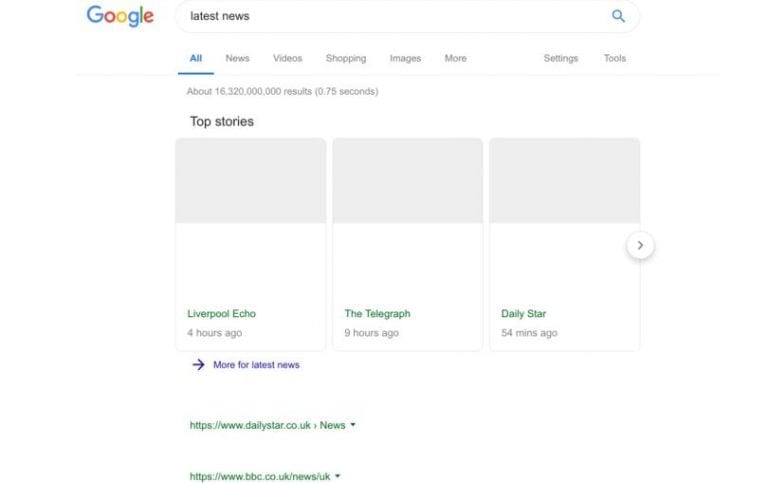Click the arrow icon beside More for latest news

198,365
